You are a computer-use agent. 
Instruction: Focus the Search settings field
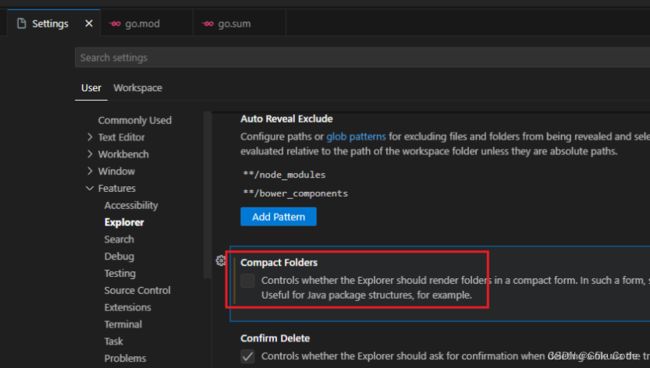[x=362, y=58]
